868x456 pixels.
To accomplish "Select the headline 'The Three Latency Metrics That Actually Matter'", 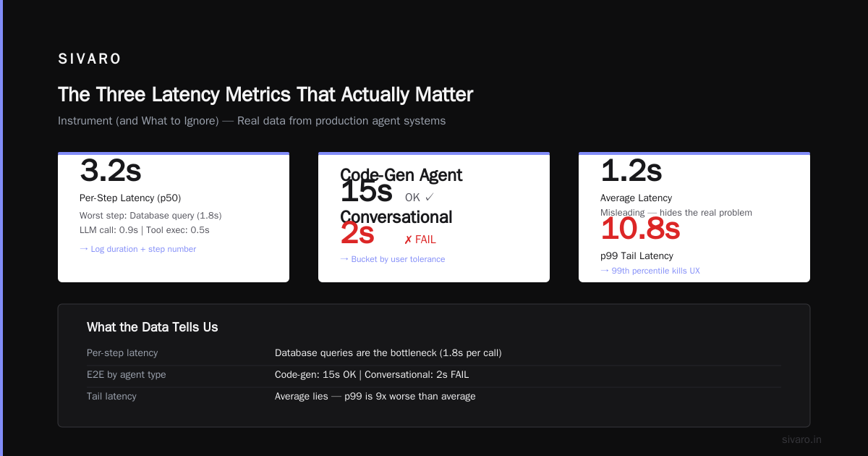I will (265, 95).
